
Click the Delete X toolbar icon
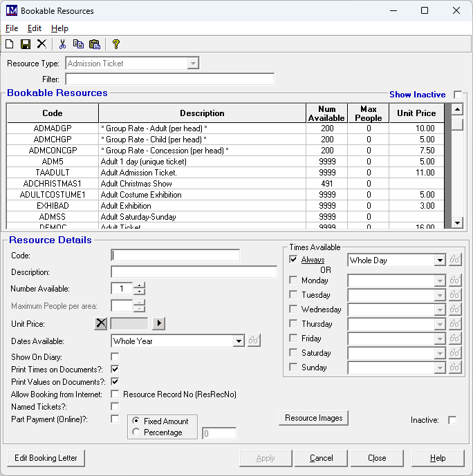pos(41,44)
